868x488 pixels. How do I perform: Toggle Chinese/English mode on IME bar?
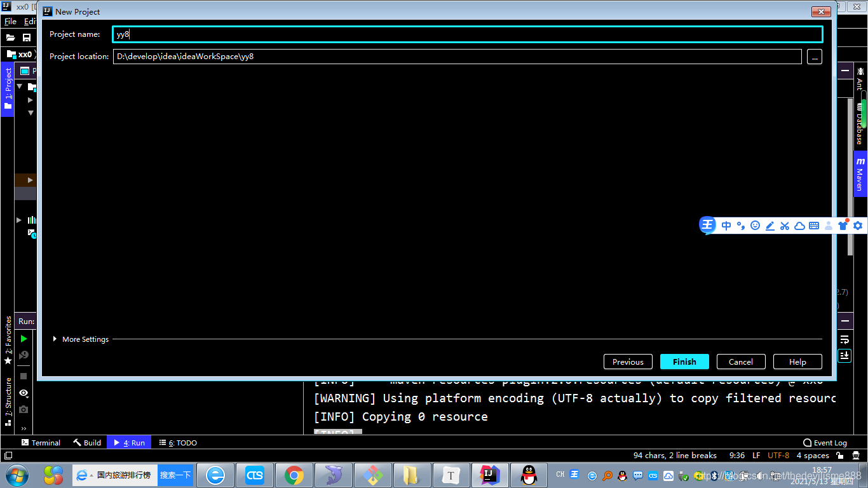coord(726,226)
